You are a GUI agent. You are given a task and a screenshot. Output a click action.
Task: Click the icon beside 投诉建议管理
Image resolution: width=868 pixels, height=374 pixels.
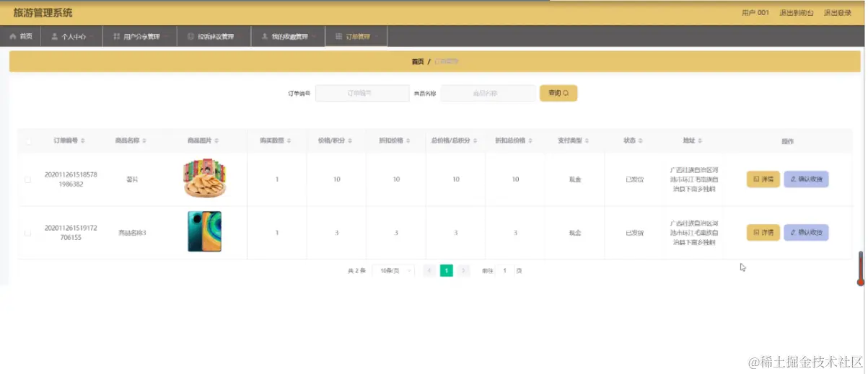pos(190,36)
